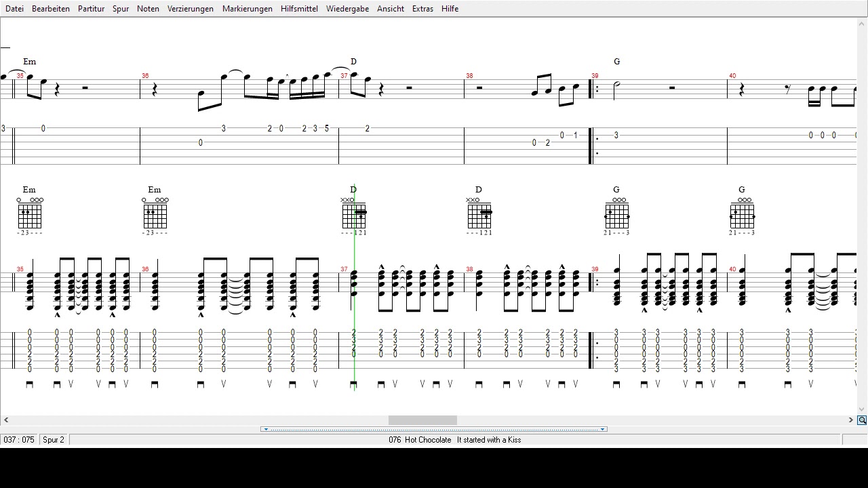Click the right handle of the dotted range slider

602,429
